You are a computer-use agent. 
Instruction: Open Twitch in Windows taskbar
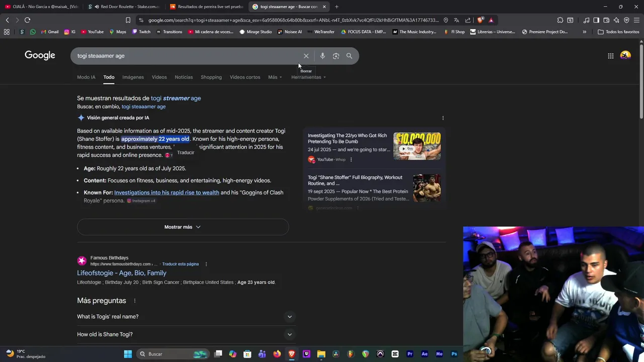(306, 354)
